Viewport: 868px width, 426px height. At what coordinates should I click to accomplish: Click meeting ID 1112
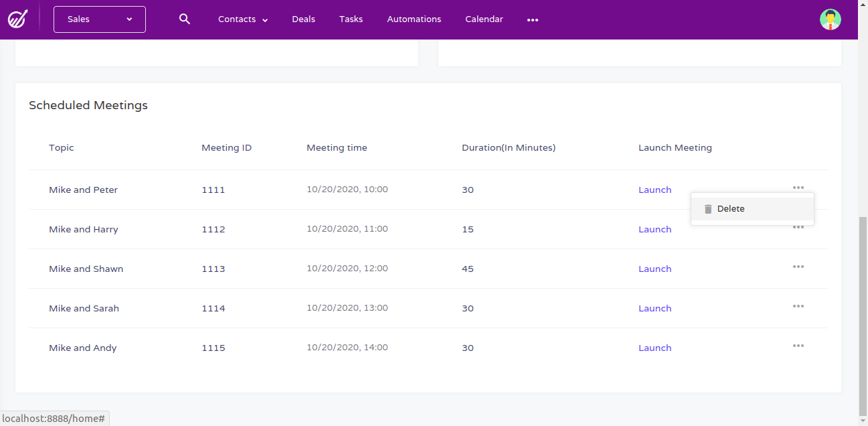tap(213, 229)
